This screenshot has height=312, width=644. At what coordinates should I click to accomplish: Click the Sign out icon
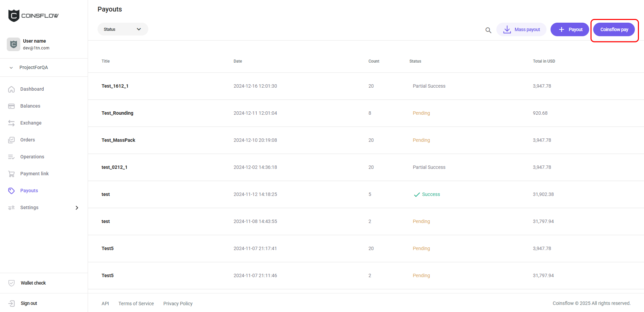pyautogui.click(x=12, y=303)
